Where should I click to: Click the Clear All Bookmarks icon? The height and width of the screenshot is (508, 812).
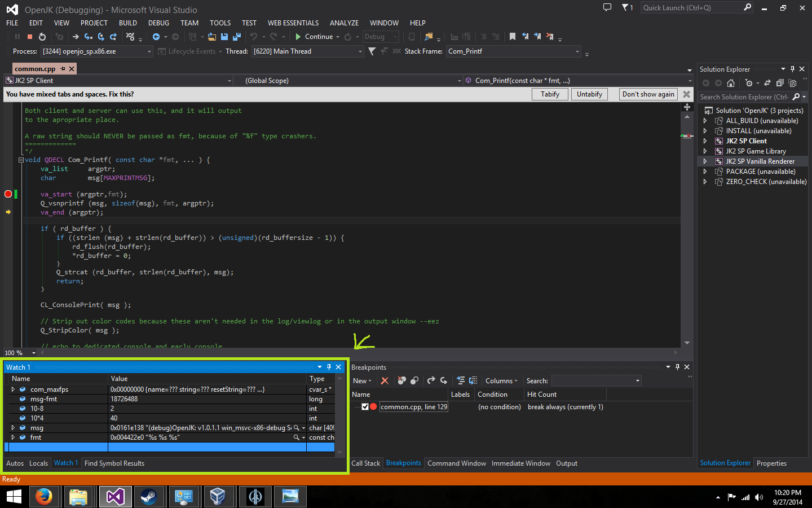(550, 37)
